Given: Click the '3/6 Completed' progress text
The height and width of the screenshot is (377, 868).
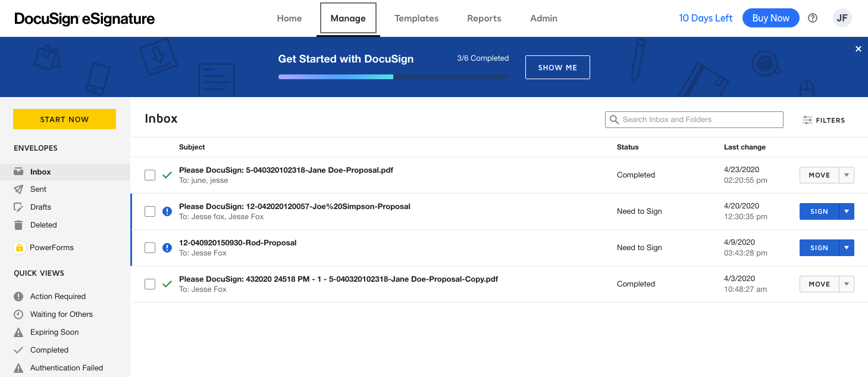Looking at the screenshot, I should pos(483,58).
